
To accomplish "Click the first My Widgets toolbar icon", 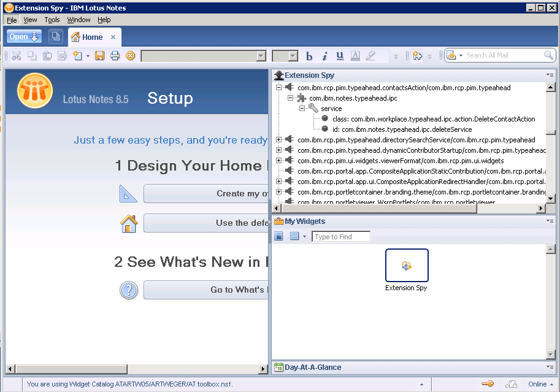I will [278, 236].
